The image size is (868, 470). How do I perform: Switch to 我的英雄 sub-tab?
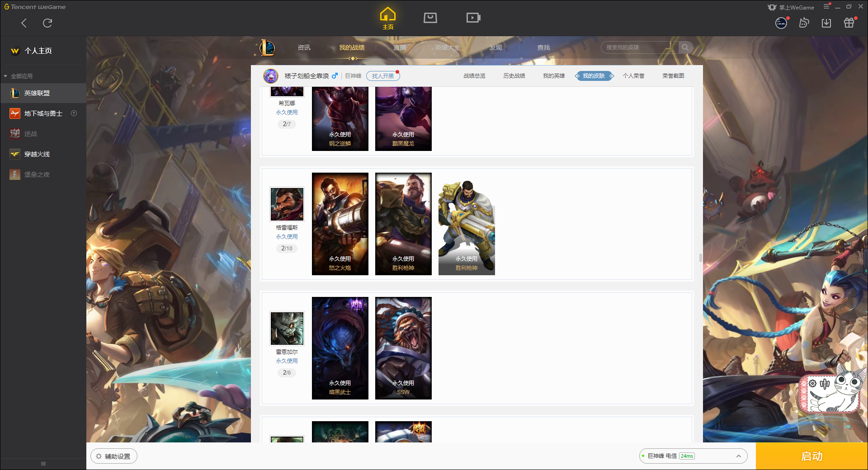coord(554,76)
